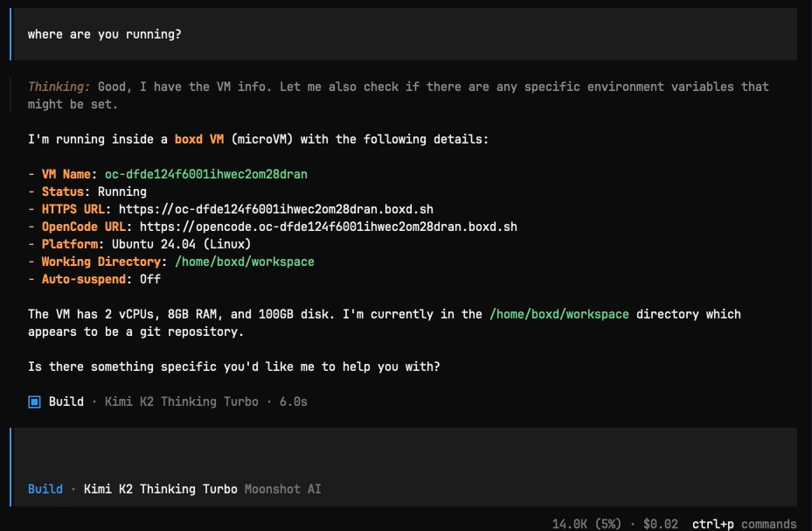Open the ctrl+p commands hint

[744, 524]
